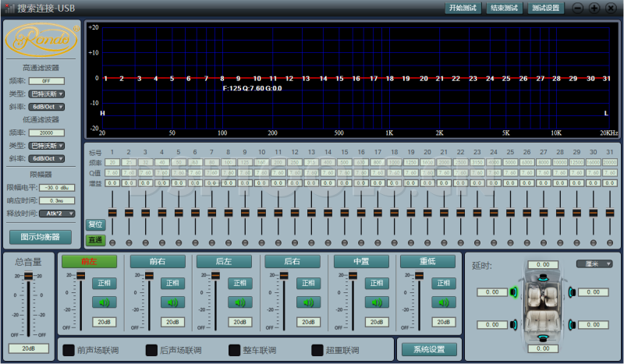This screenshot has height=364, width=624.
Task: Click the 开始测试 button
Action: coord(463,8)
